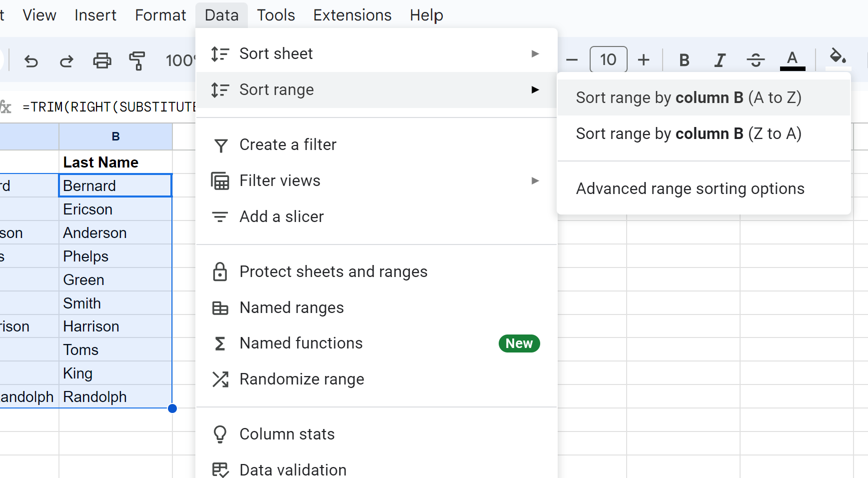
Task: Choose Add a slicer
Action: (x=377, y=216)
